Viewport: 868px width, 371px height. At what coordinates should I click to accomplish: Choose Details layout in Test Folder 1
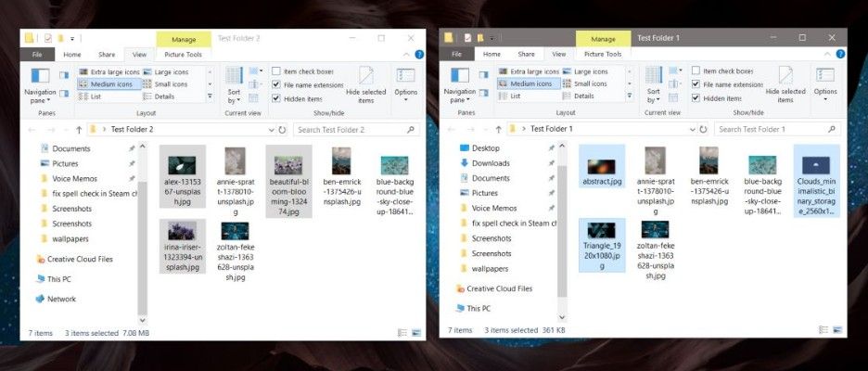point(579,96)
